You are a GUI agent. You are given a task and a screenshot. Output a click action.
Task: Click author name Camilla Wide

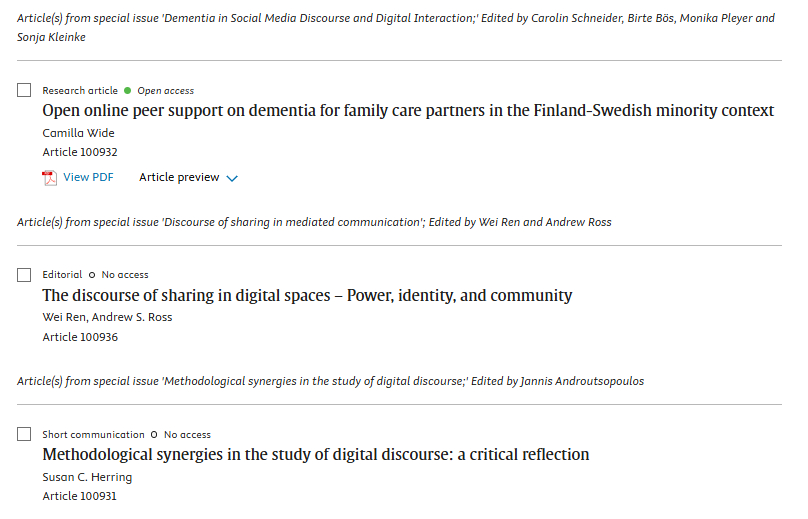point(78,133)
